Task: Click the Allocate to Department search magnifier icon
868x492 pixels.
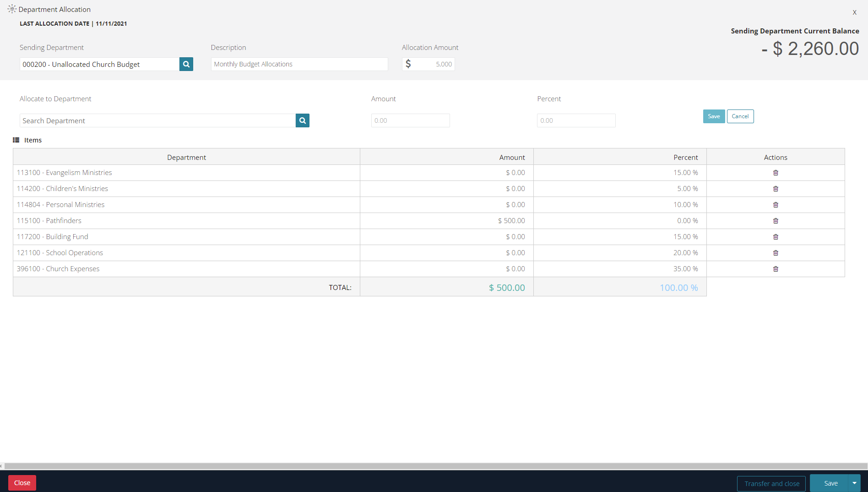Action: [303, 120]
